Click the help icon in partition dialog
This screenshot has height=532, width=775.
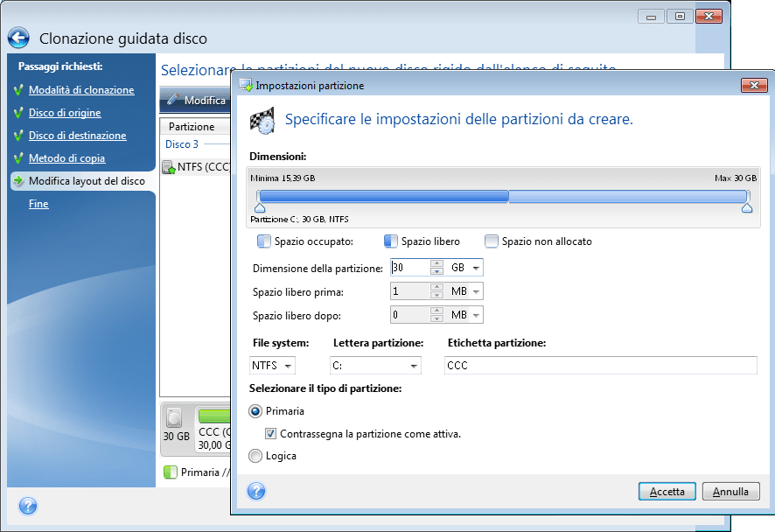(x=255, y=491)
